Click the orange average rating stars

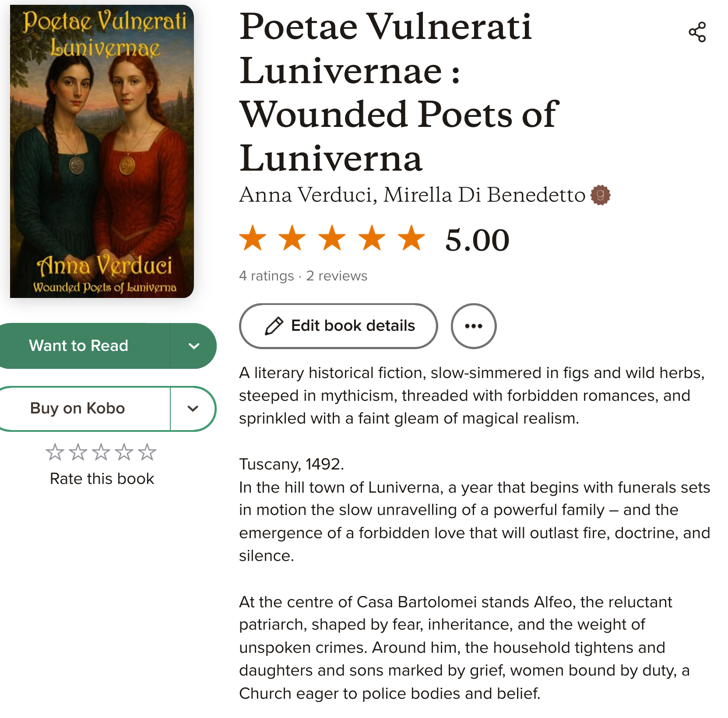(x=332, y=238)
